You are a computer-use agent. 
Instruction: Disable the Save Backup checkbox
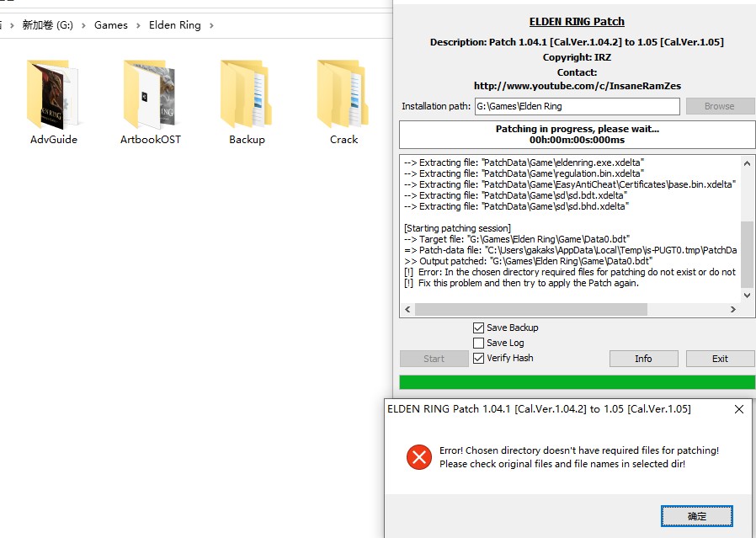pyautogui.click(x=479, y=328)
